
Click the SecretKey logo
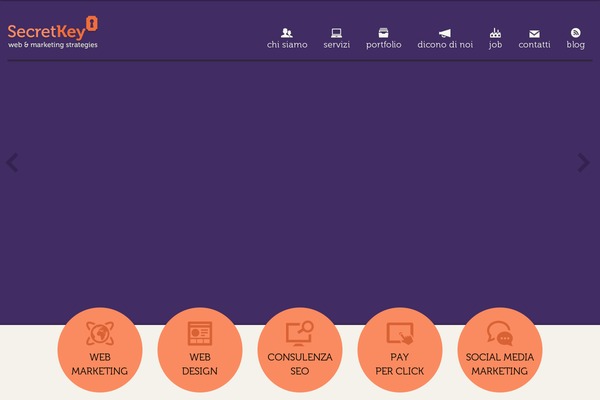click(x=54, y=31)
